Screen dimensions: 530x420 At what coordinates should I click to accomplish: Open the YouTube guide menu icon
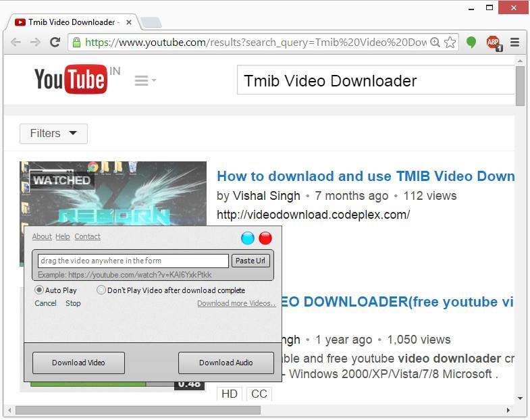click(145, 80)
